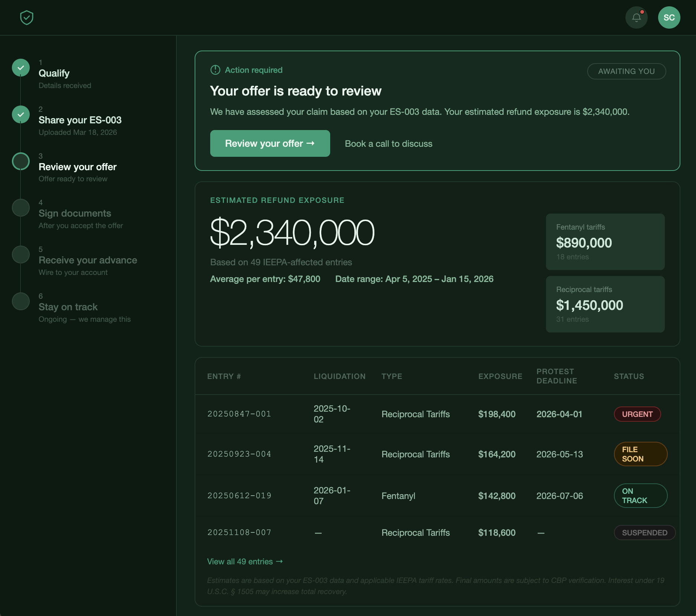Open View all 49 entries link
The height and width of the screenshot is (616, 696).
click(245, 561)
